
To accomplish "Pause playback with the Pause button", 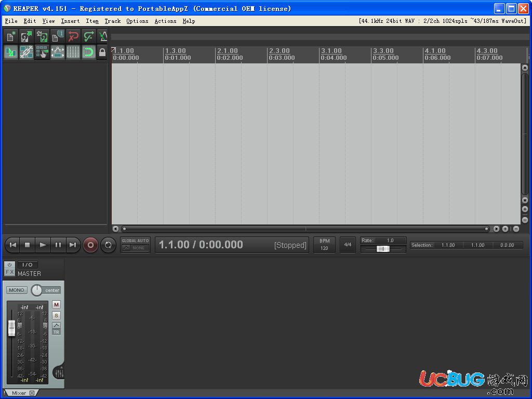I will 58,245.
